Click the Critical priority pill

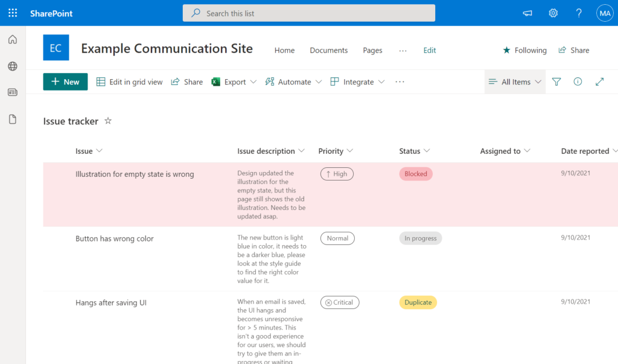click(339, 302)
